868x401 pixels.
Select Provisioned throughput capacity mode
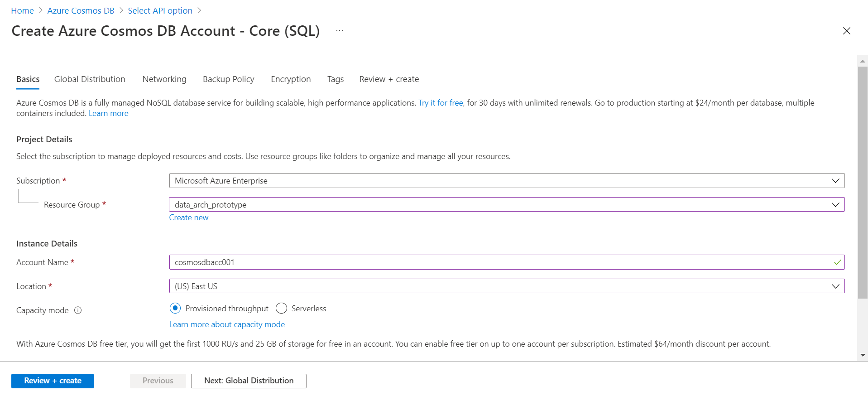(x=175, y=309)
